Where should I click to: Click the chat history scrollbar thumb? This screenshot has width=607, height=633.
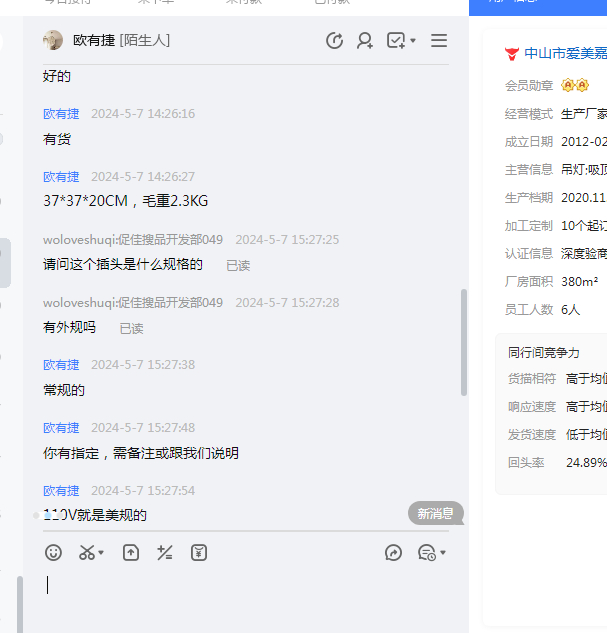464,342
